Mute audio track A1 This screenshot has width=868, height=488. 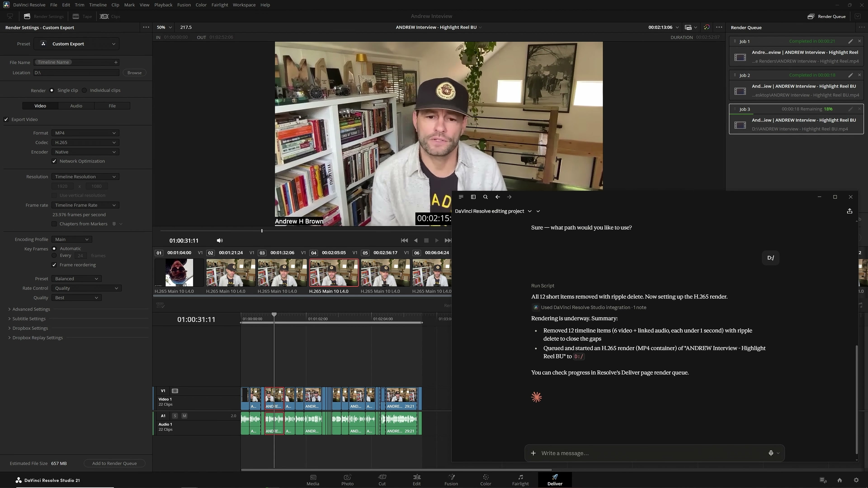click(x=184, y=416)
